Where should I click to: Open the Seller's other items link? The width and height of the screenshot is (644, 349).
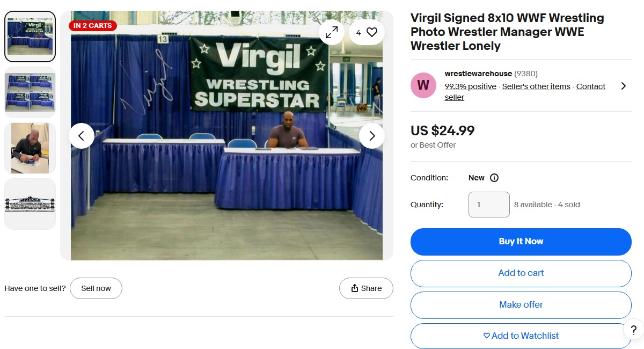(536, 86)
